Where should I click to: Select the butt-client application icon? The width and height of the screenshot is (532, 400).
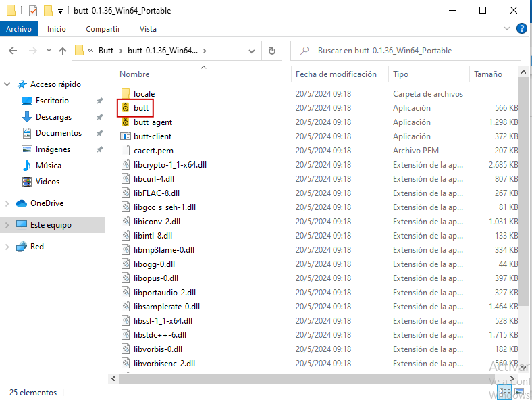click(x=126, y=136)
